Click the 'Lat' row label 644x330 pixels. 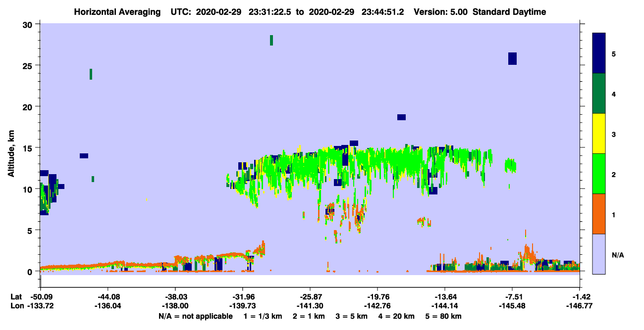16,297
